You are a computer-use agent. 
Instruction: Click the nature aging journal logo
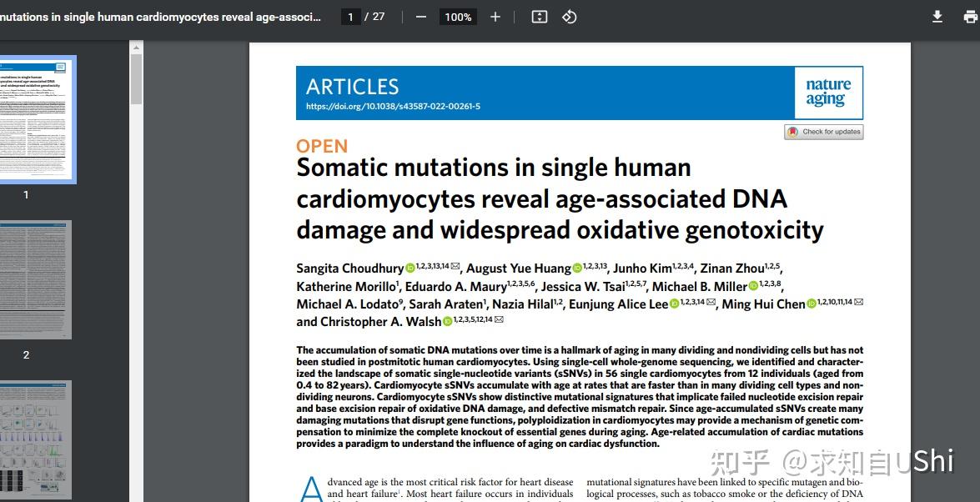coord(829,92)
